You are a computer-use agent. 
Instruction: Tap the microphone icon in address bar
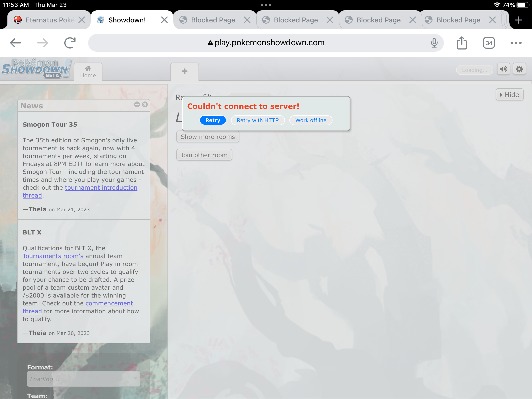434,43
